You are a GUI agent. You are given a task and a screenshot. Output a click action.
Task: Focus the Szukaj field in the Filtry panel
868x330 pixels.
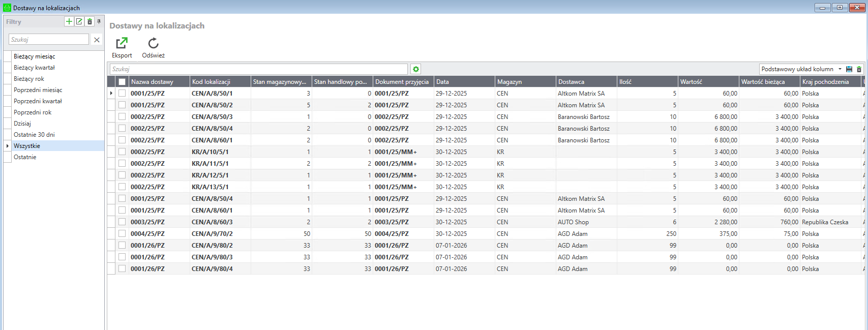tap(49, 40)
